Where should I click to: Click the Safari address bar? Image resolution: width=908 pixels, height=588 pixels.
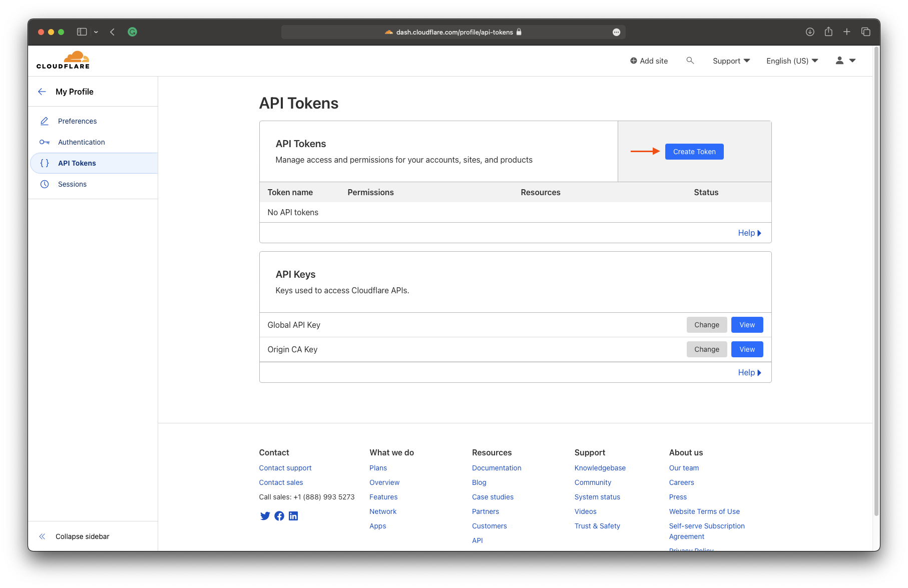(453, 32)
